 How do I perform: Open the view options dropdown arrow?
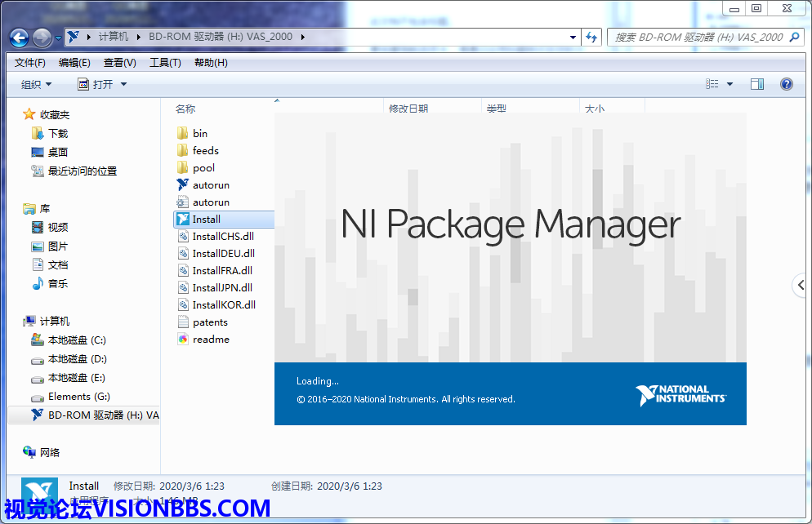tap(729, 84)
